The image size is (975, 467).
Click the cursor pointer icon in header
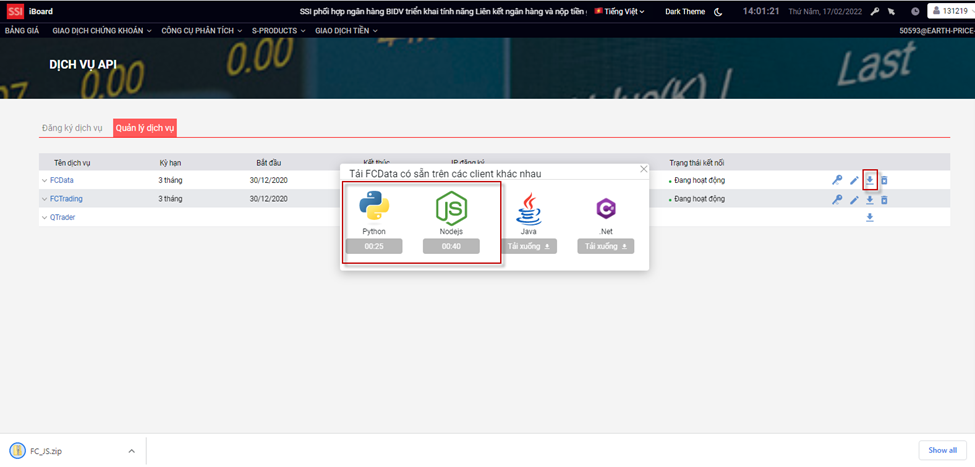[x=891, y=11]
